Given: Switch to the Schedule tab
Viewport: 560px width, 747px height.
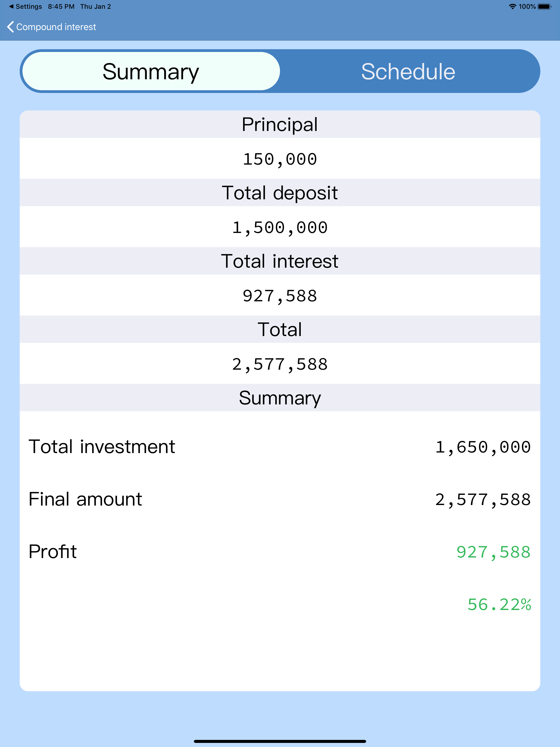Looking at the screenshot, I should [407, 71].
